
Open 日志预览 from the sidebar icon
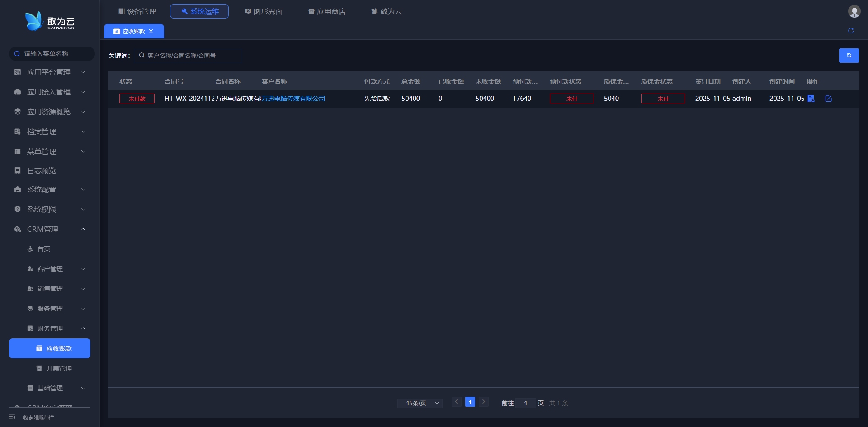click(18, 170)
